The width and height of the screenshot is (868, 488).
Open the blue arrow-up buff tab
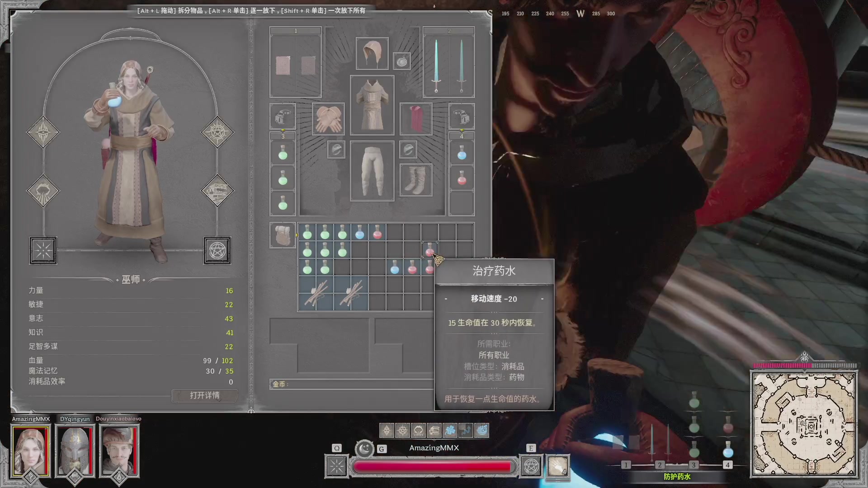[466, 431]
